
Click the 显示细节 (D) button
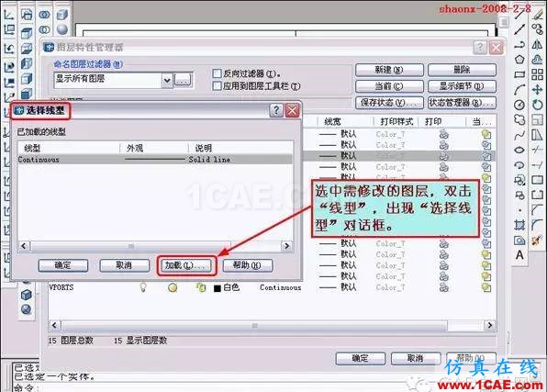(x=462, y=86)
